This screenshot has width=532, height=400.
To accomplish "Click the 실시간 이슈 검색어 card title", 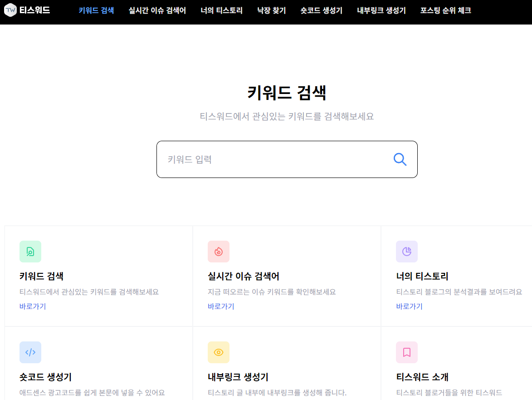I will pos(243,276).
